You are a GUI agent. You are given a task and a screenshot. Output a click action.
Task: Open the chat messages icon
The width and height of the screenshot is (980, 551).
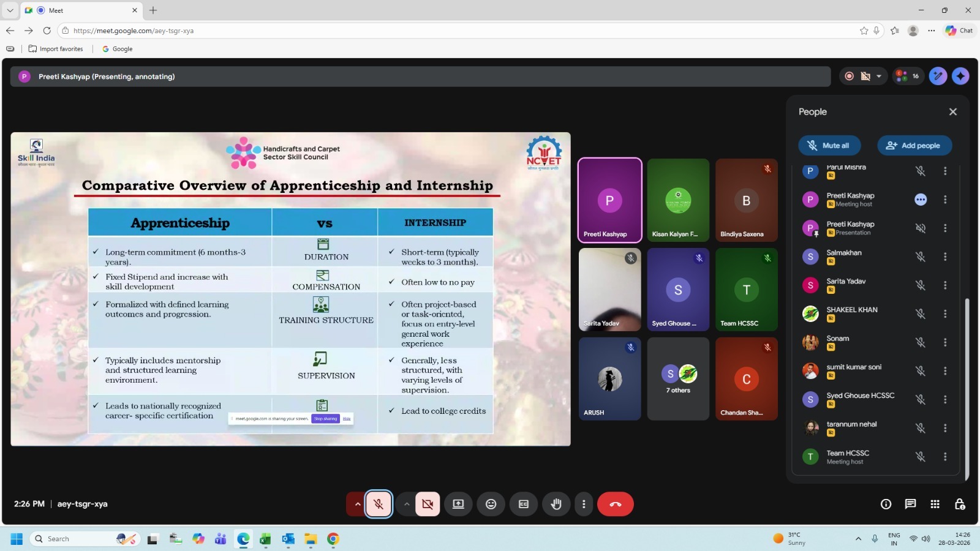coord(910,504)
